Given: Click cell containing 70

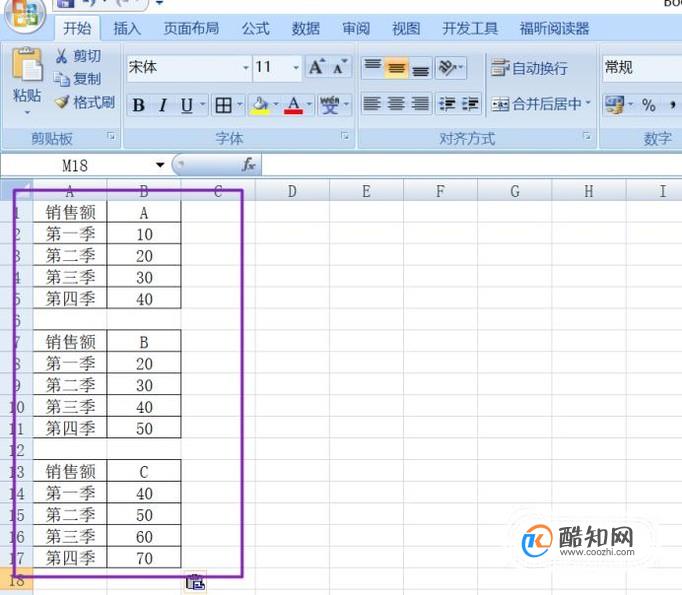Looking at the screenshot, I should click(144, 558).
